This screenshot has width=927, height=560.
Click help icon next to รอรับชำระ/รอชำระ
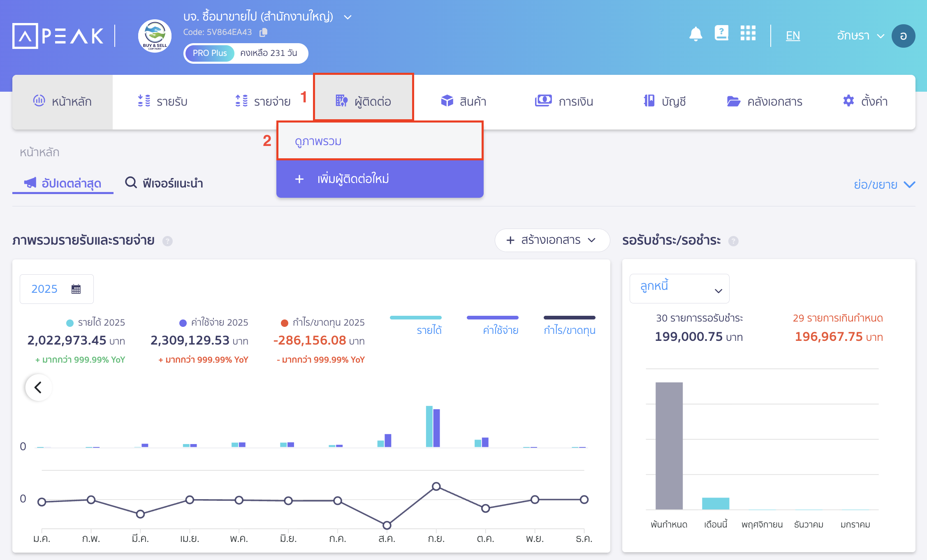tap(733, 241)
